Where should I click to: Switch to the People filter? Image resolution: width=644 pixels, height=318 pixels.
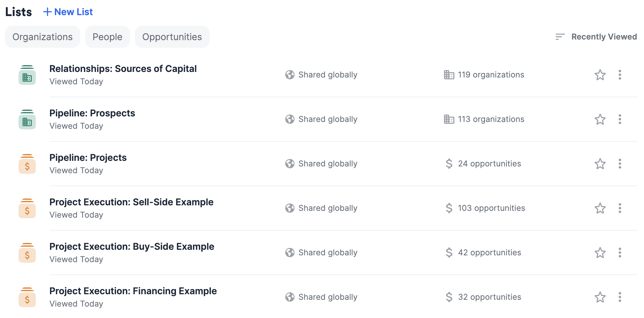(107, 36)
